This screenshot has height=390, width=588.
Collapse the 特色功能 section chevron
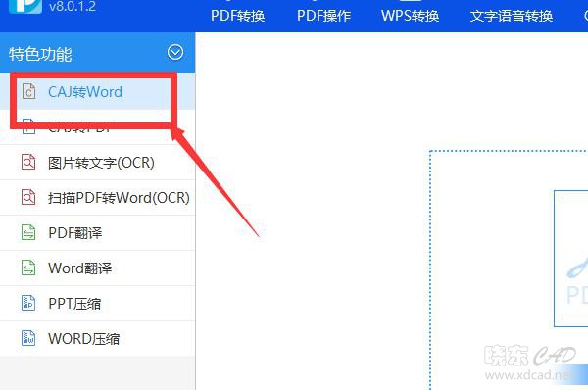click(175, 53)
